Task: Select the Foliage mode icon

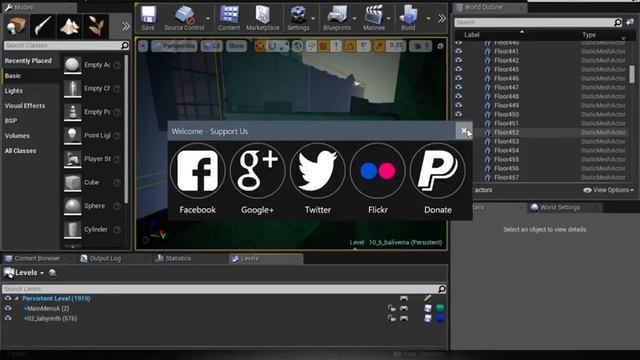Action: (96, 26)
